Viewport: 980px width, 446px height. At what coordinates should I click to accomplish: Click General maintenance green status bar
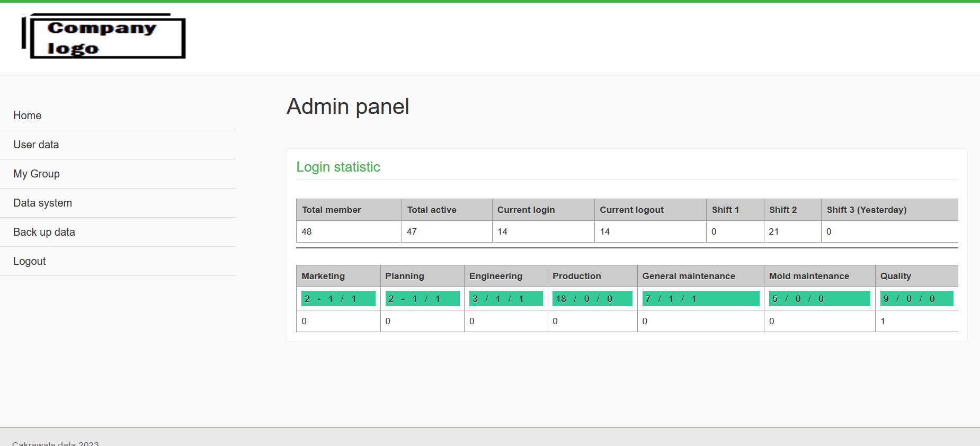click(700, 299)
